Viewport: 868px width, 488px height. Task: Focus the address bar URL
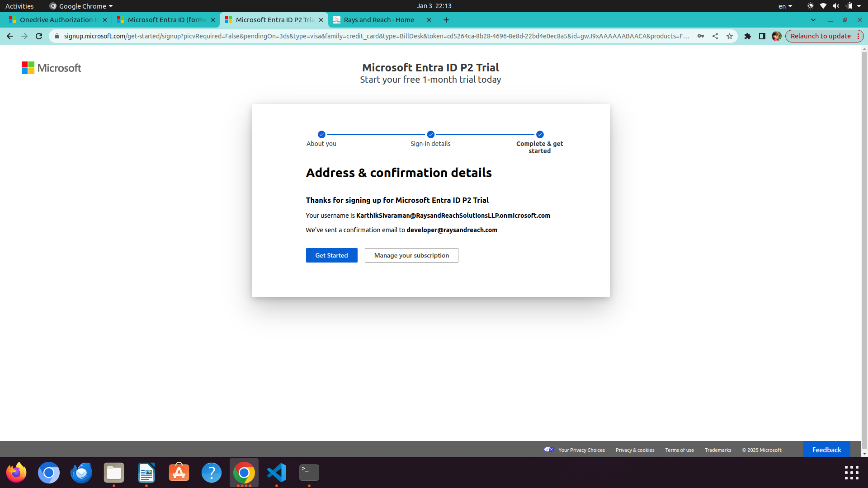point(376,36)
